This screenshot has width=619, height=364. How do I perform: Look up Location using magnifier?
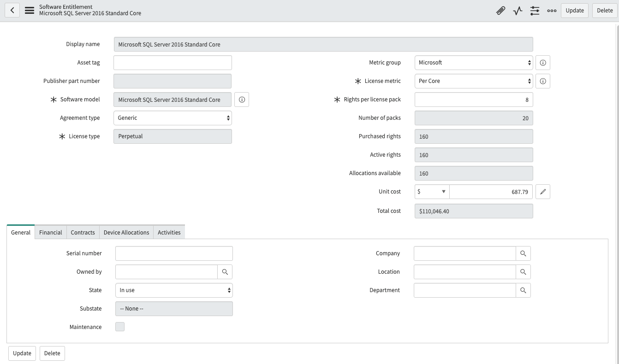[523, 272]
